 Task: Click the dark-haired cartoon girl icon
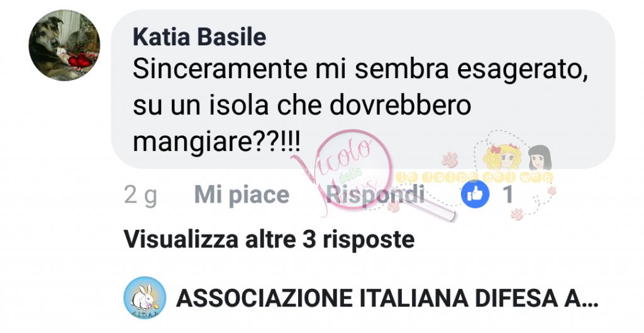(540, 157)
